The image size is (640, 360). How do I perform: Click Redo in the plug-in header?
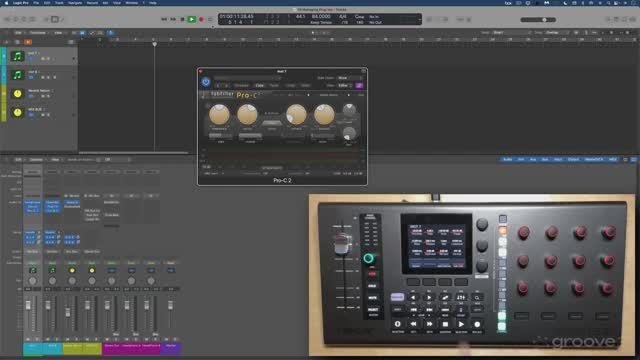[305, 85]
